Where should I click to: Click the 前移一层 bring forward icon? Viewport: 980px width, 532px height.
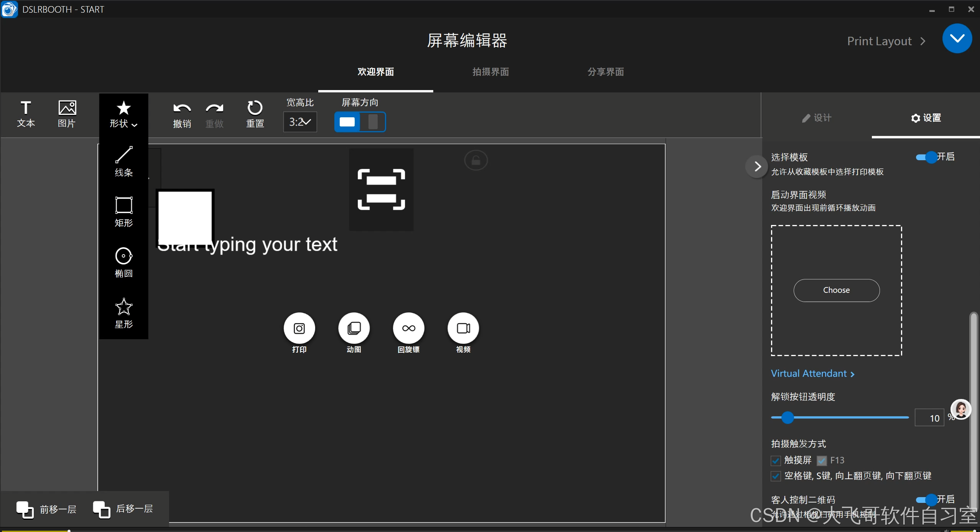click(25, 509)
